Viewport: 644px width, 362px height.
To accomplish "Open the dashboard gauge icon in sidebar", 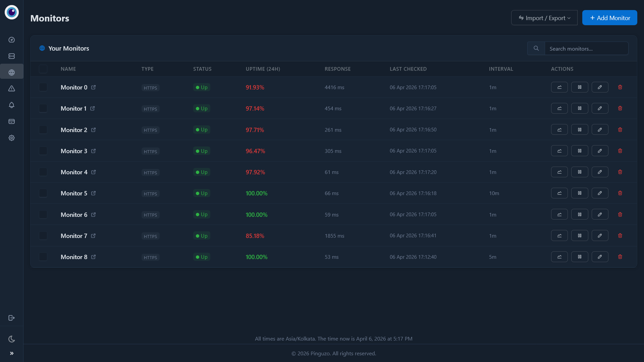I will pyautogui.click(x=12, y=40).
